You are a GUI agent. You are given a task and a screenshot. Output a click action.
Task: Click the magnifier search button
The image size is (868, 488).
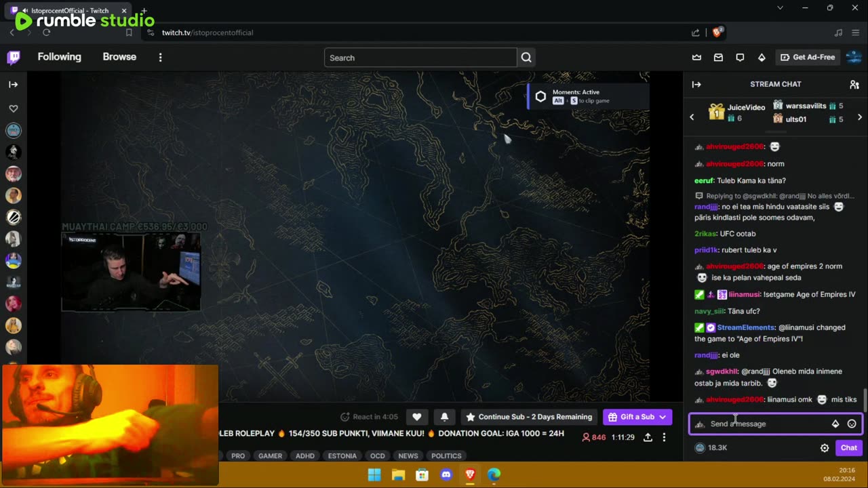(x=526, y=58)
